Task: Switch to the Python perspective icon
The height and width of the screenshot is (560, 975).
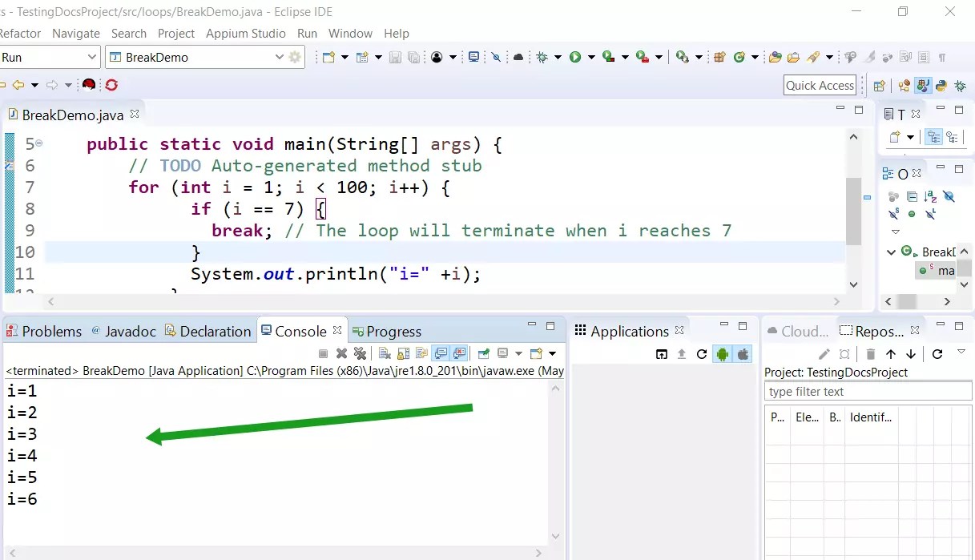Action: click(941, 86)
